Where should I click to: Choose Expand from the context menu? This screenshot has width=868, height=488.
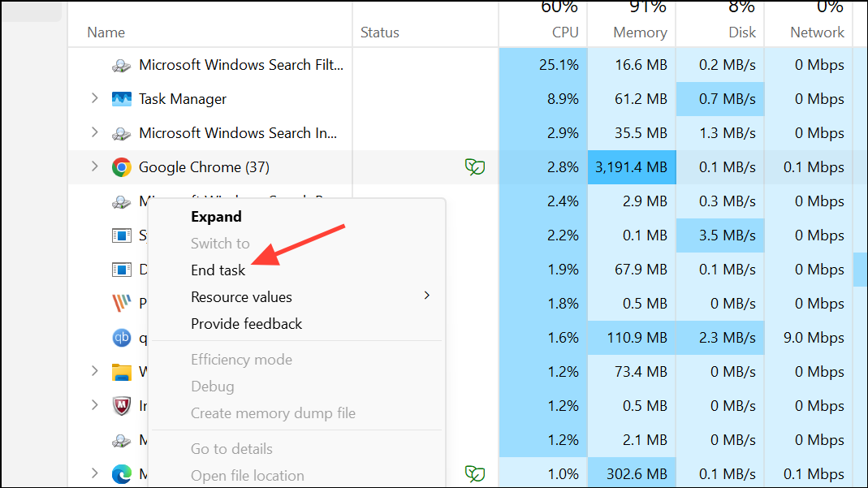pos(215,216)
